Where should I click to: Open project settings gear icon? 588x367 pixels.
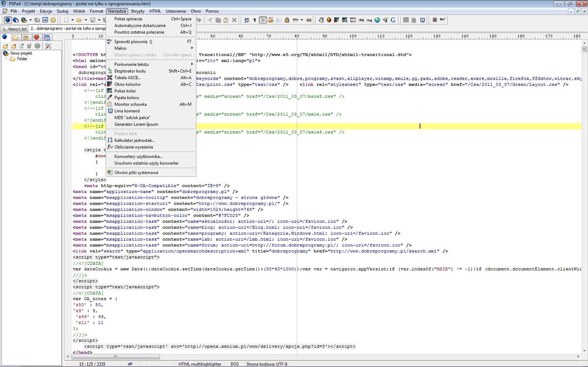[x=53, y=20]
